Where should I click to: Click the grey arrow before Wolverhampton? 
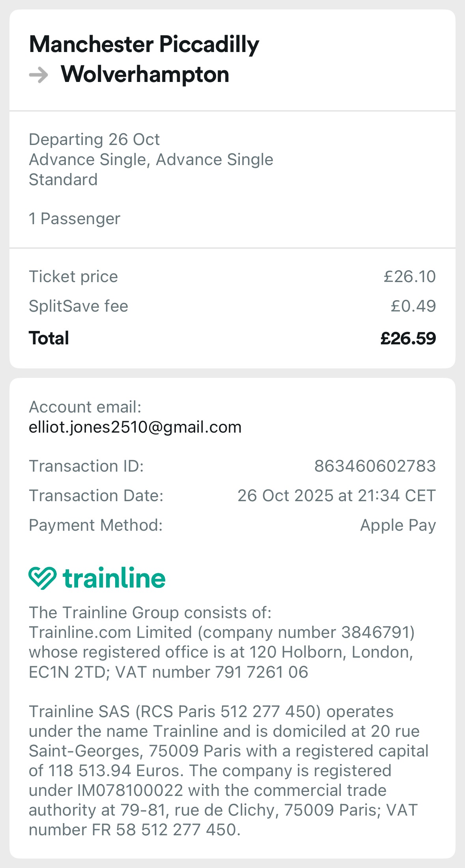[x=39, y=75]
